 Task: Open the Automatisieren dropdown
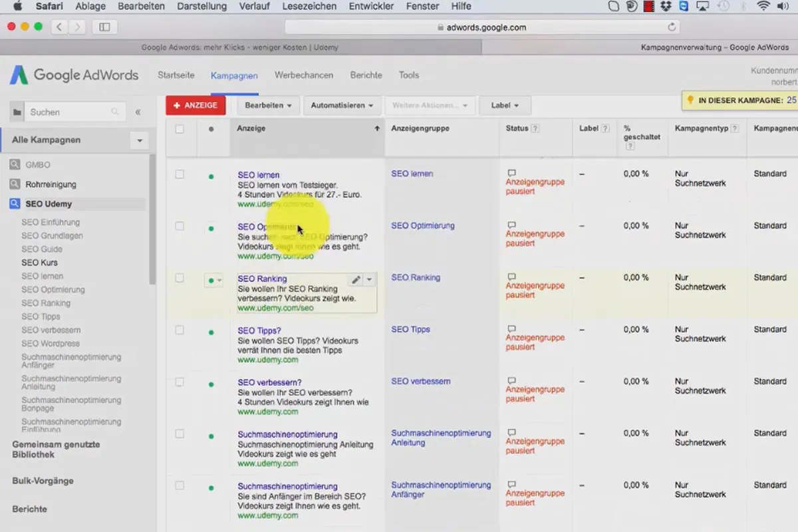[342, 105]
